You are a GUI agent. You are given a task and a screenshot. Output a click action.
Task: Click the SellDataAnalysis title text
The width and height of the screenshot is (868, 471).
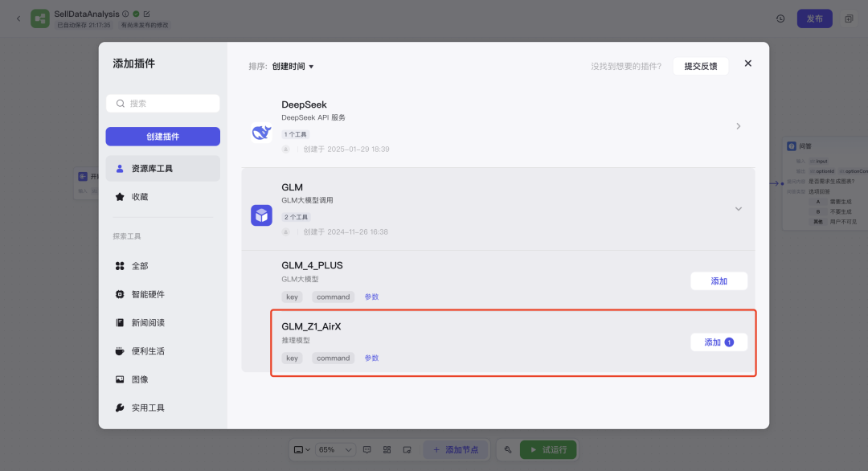87,14
